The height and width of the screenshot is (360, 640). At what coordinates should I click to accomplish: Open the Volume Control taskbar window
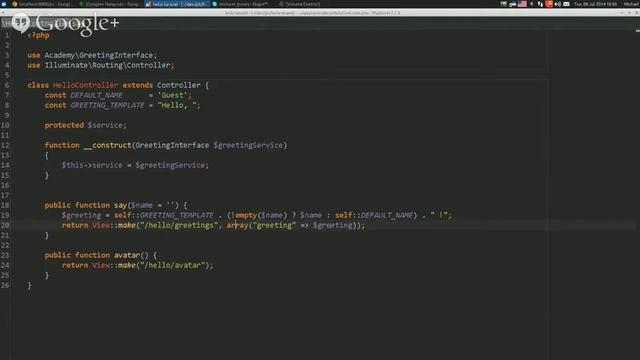click(x=299, y=4)
